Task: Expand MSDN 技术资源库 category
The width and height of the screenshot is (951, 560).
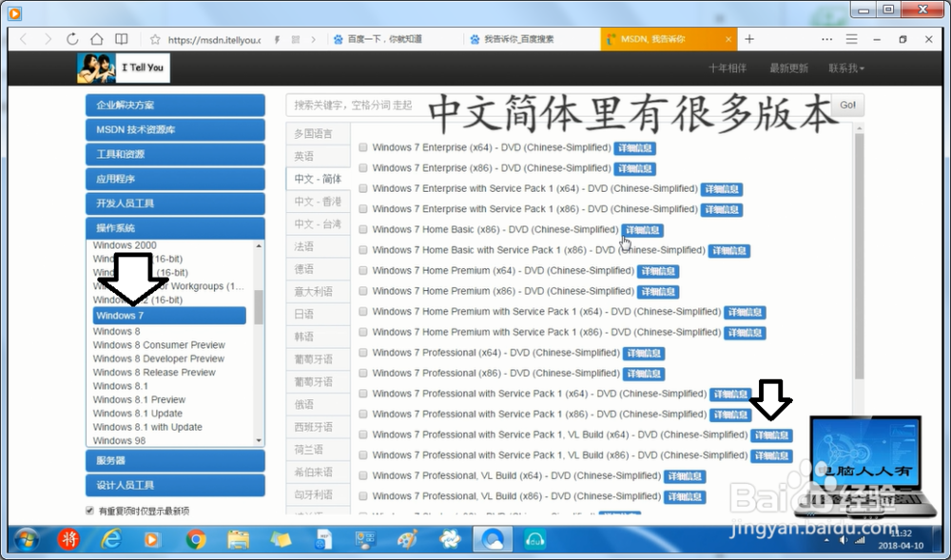Action: coord(175,129)
